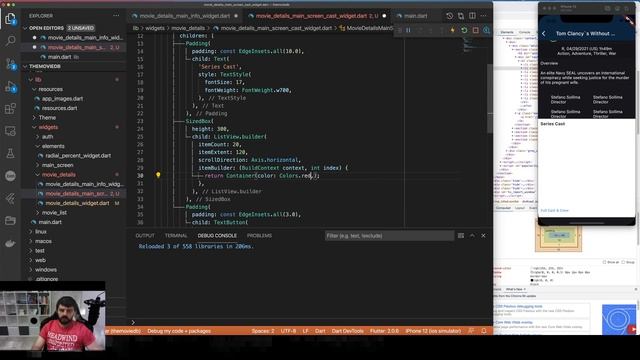This screenshot has height=360, width=640.
Task: Open the file timeline history icon
Action: tap(449, 16)
